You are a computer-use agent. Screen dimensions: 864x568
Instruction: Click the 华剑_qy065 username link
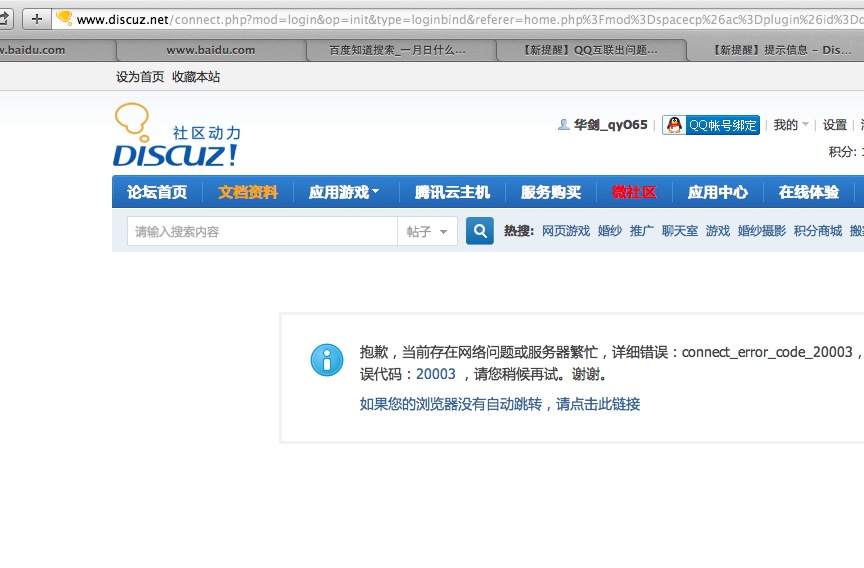pyautogui.click(x=611, y=125)
